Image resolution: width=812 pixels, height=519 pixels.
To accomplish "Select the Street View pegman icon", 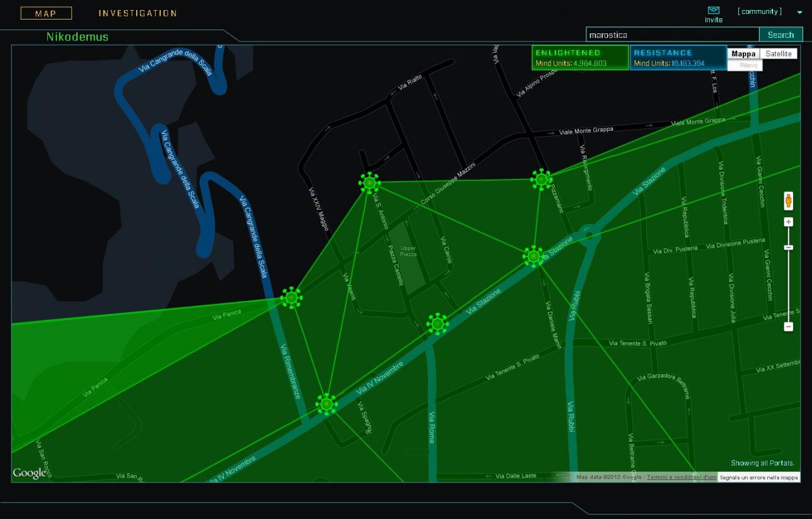I will tap(788, 201).
